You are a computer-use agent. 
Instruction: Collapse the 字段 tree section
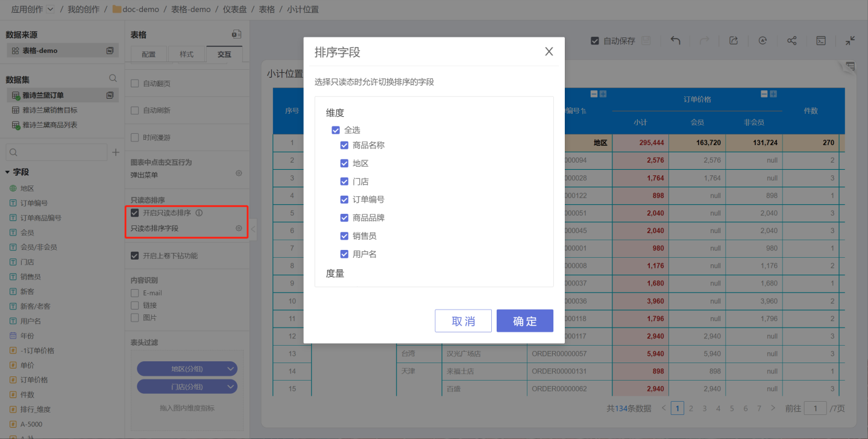point(9,172)
